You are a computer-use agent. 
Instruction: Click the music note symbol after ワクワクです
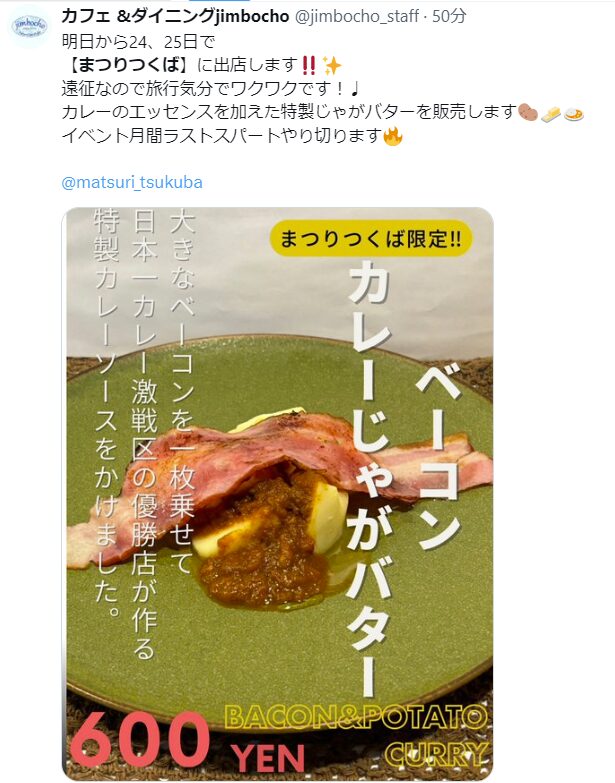coord(354,89)
